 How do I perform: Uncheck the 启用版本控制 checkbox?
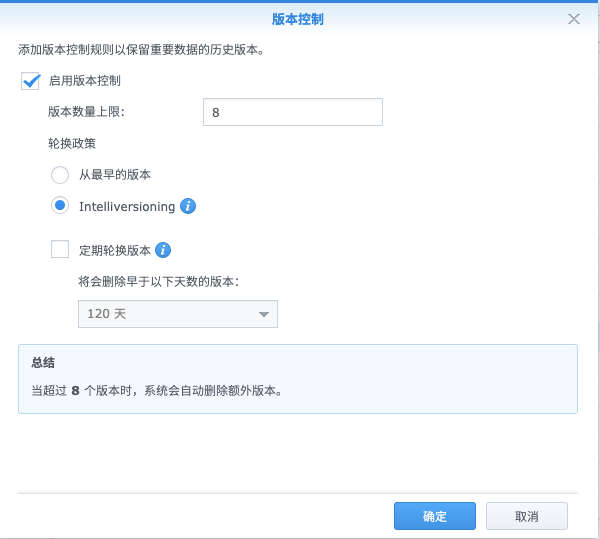tap(30, 81)
